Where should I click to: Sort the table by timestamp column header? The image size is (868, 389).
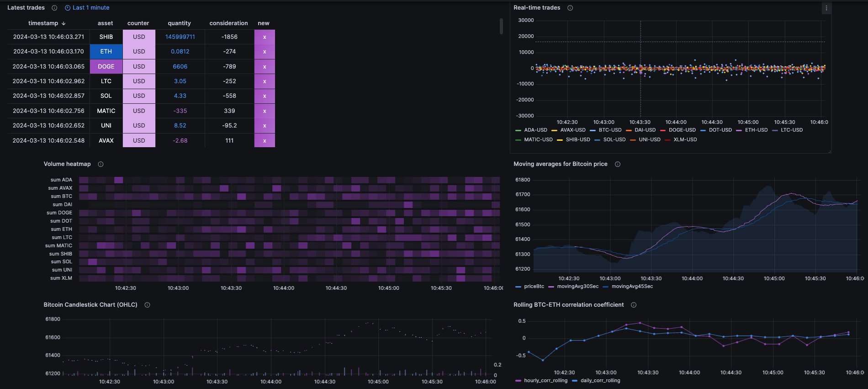(x=43, y=23)
